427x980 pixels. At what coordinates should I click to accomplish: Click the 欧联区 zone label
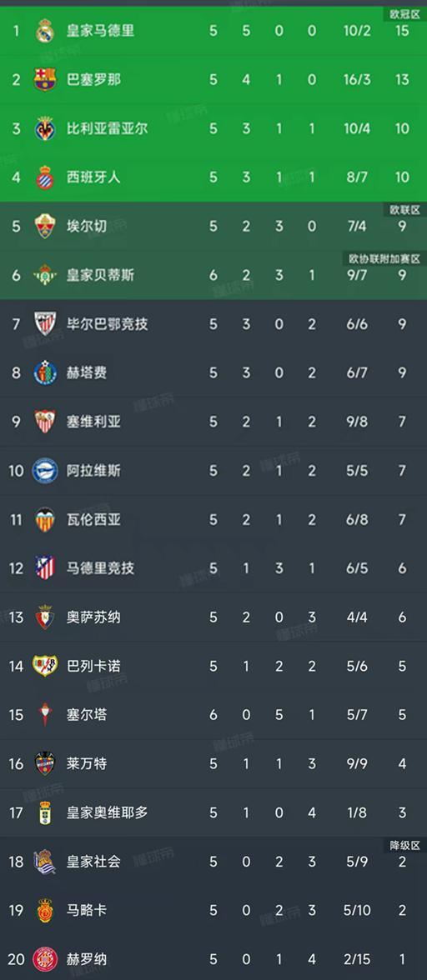(404, 209)
